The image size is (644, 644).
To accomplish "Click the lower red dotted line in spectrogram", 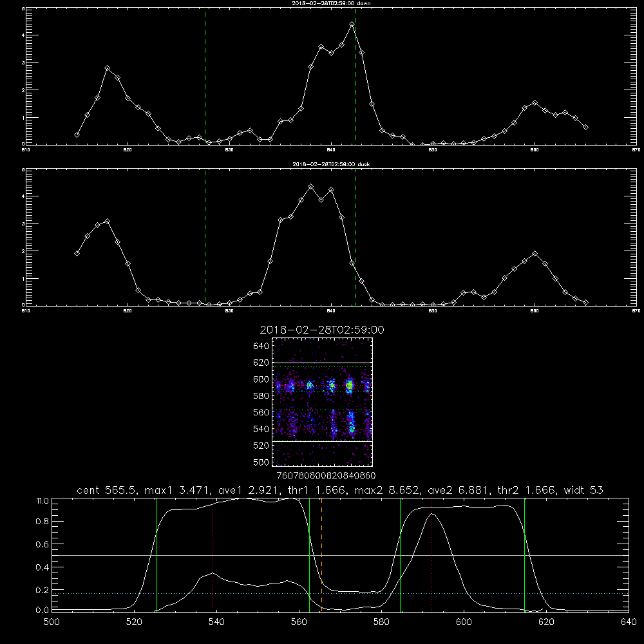I will (323, 430).
